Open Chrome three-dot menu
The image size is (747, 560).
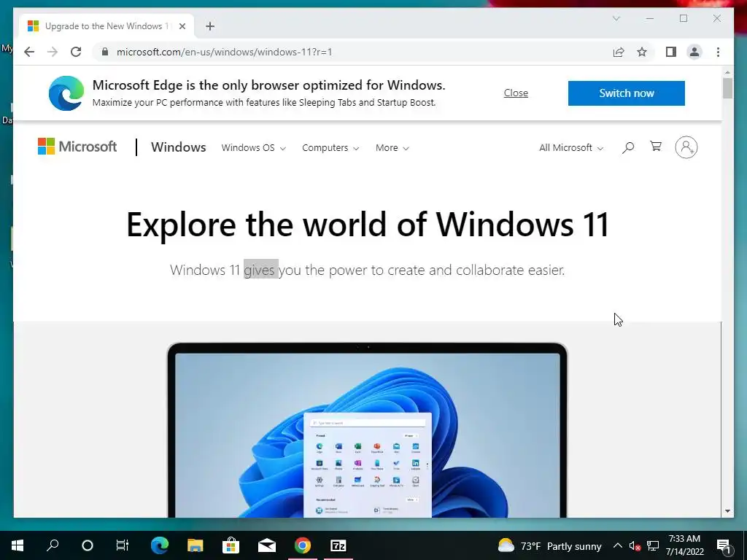(x=718, y=52)
